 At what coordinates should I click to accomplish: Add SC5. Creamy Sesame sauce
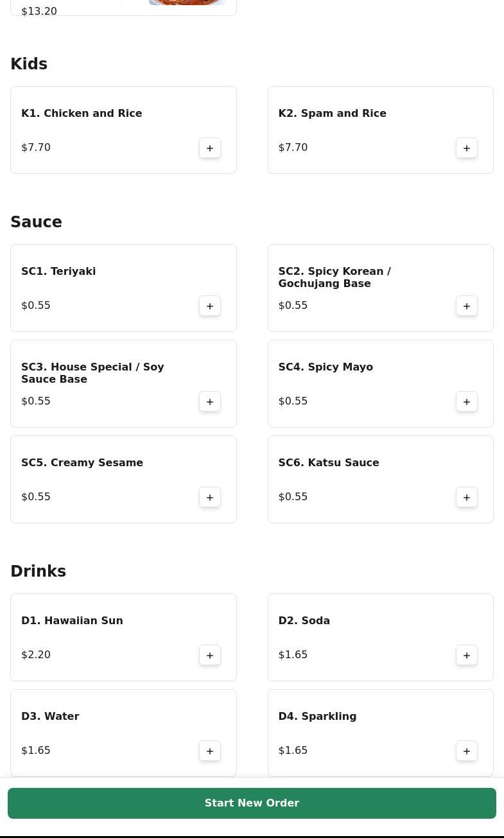(210, 498)
